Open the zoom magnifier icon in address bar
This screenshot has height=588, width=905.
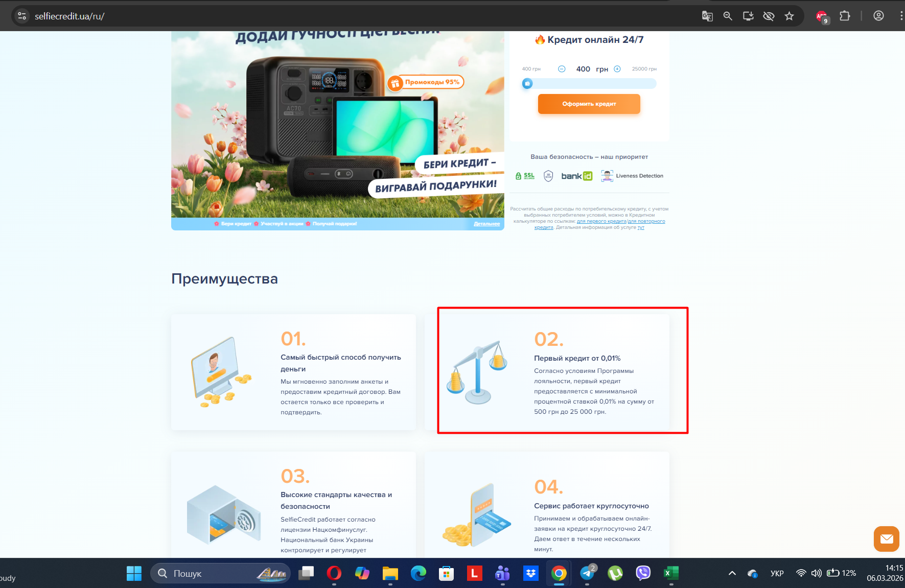pyautogui.click(x=728, y=16)
